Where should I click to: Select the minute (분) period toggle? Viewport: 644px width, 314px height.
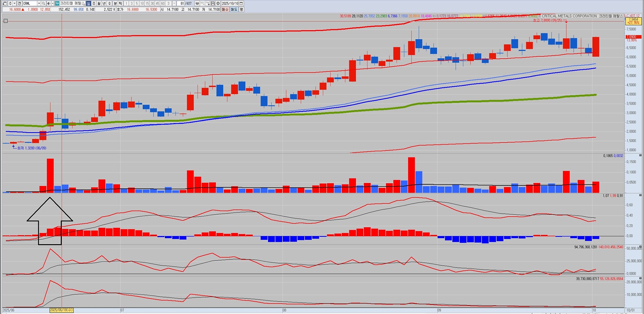115,3
